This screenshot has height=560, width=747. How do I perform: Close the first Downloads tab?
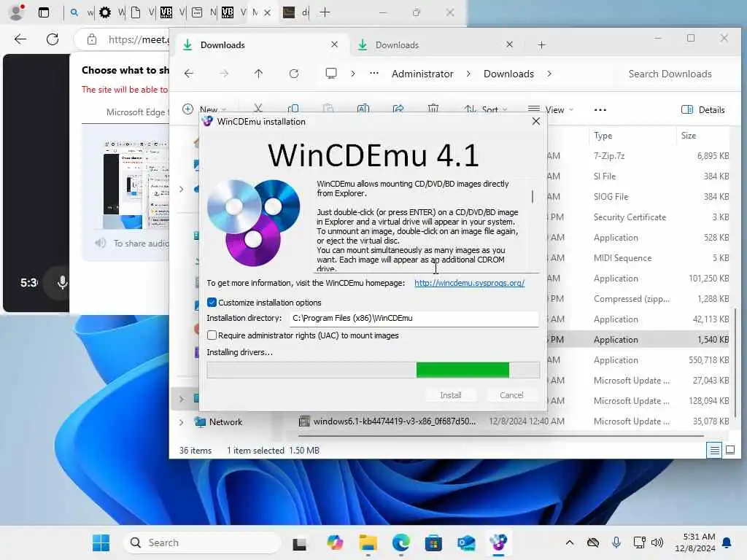(334, 44)
